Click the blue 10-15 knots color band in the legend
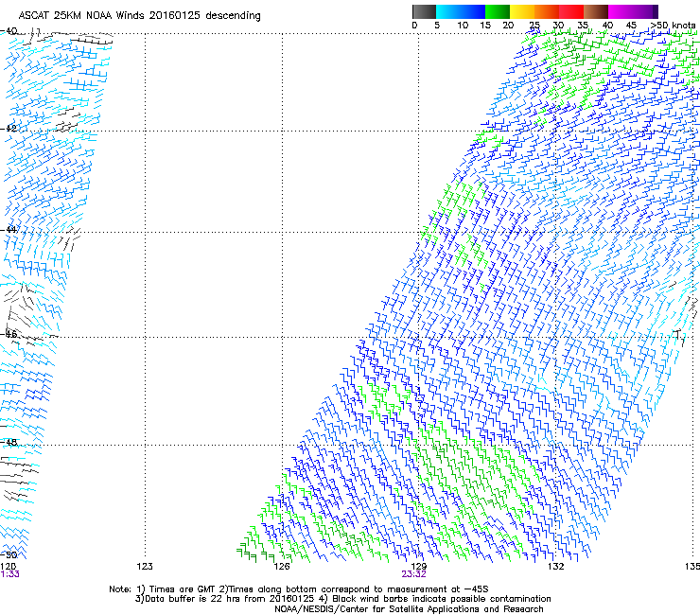This screenshot has height=615, width=700. [473, 11]
